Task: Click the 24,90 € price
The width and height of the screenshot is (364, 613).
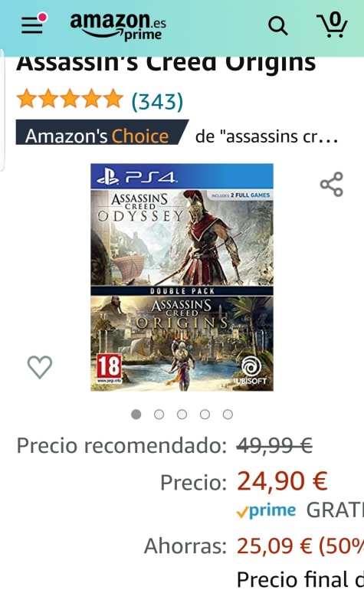Action: tap(282, 481)
